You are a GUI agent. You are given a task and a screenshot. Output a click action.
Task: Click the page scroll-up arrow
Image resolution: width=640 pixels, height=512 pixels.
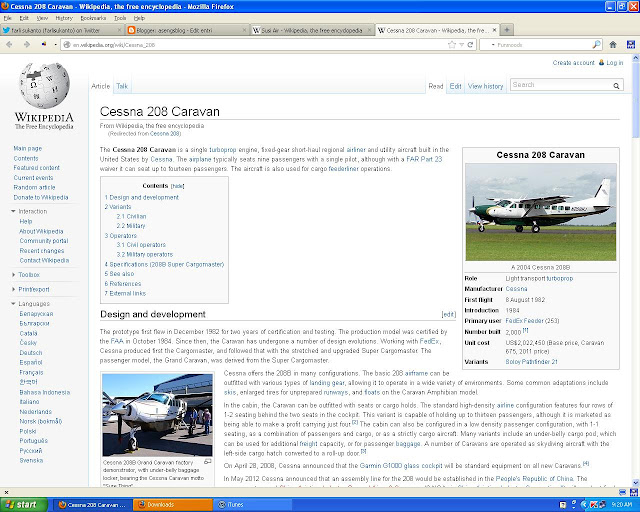[636, 58]
